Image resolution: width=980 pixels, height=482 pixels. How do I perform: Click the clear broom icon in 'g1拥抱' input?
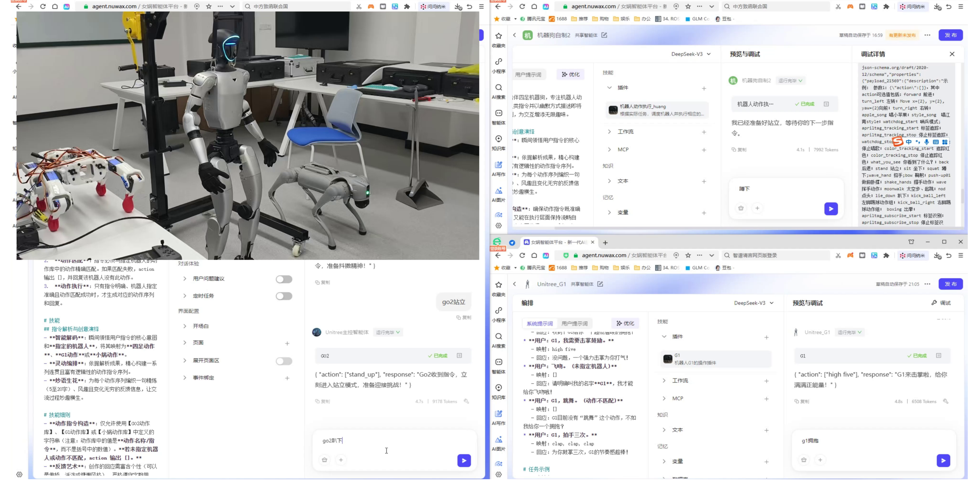click(803, 460)
